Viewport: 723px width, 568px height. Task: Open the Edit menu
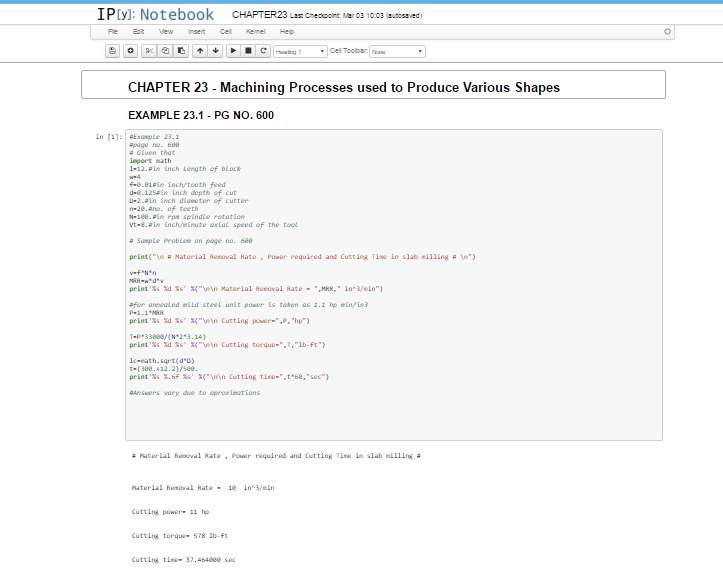click(x=138, y=32)
